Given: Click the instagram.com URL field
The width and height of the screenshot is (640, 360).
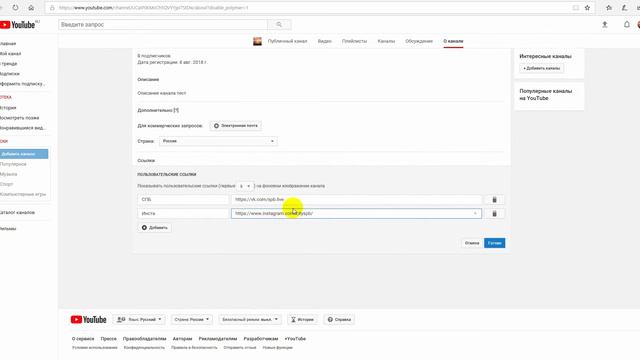Looking at the screenshot, I should [x=356, y=213].
